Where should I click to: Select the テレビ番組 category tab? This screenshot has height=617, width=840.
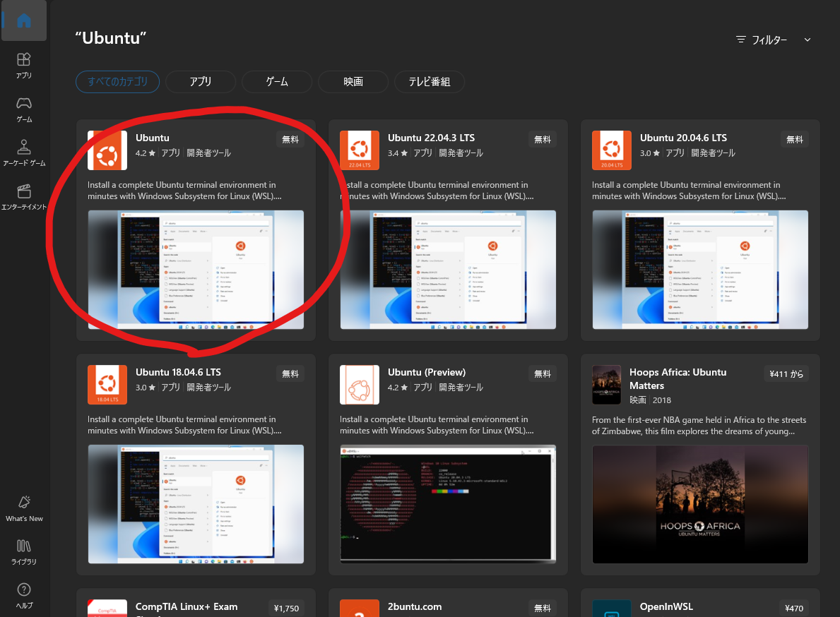430,82
